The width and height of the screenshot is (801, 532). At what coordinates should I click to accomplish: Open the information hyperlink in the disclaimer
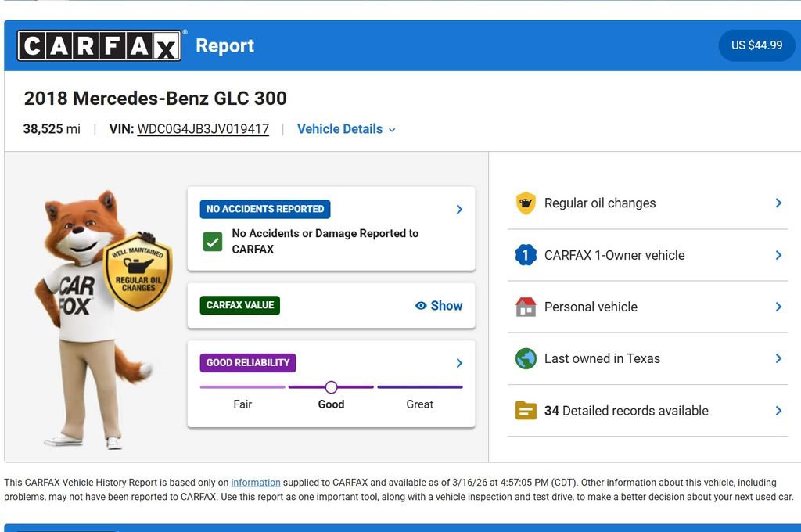click(x=257, y=482)
